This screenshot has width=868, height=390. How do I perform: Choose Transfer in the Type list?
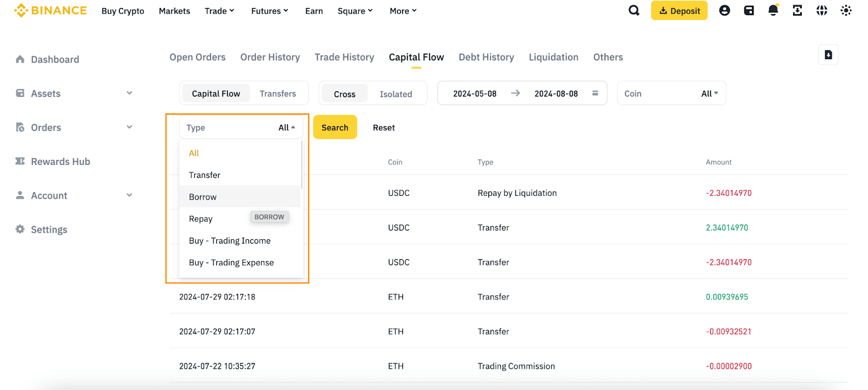pyautogui.click(x=240, y=175)
